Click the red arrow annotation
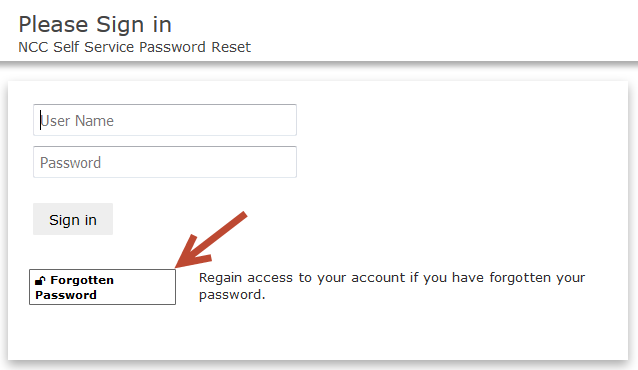 coord(211,239)
